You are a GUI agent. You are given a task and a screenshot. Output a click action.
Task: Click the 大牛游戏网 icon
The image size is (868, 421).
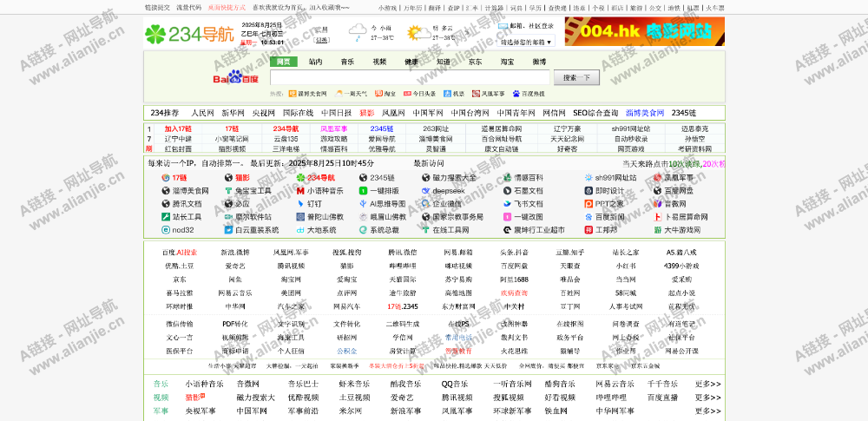(658, 229)
